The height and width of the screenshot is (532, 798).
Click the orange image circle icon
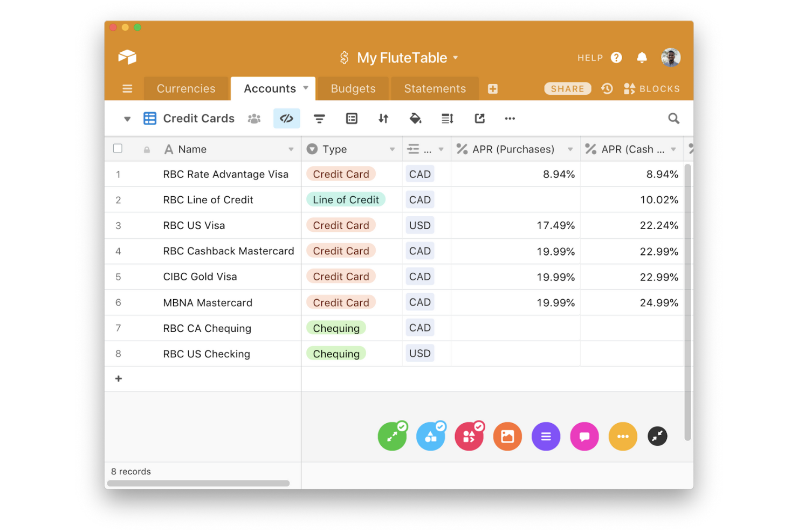coord(507,436)
